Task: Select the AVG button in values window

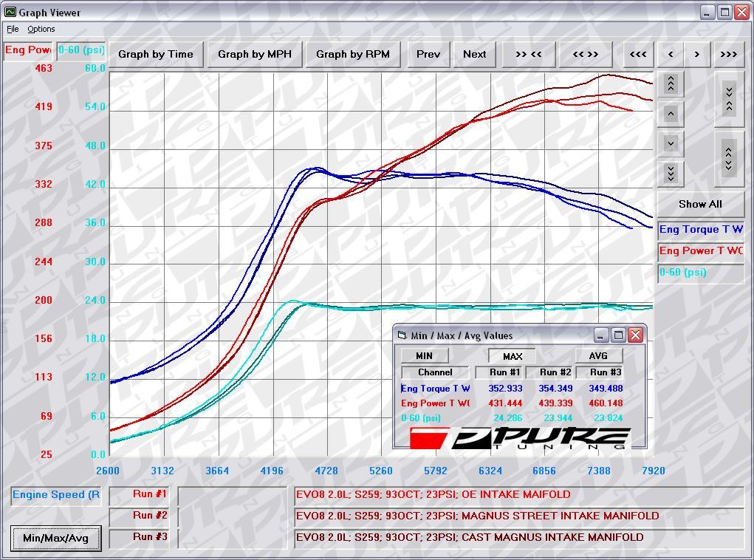Action: (x=598, y=356)
